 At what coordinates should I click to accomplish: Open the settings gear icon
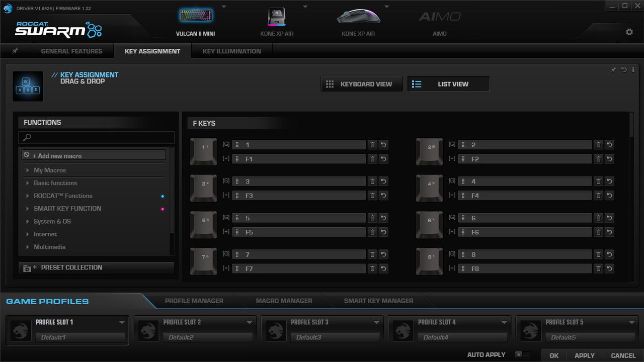pos(629,32)
